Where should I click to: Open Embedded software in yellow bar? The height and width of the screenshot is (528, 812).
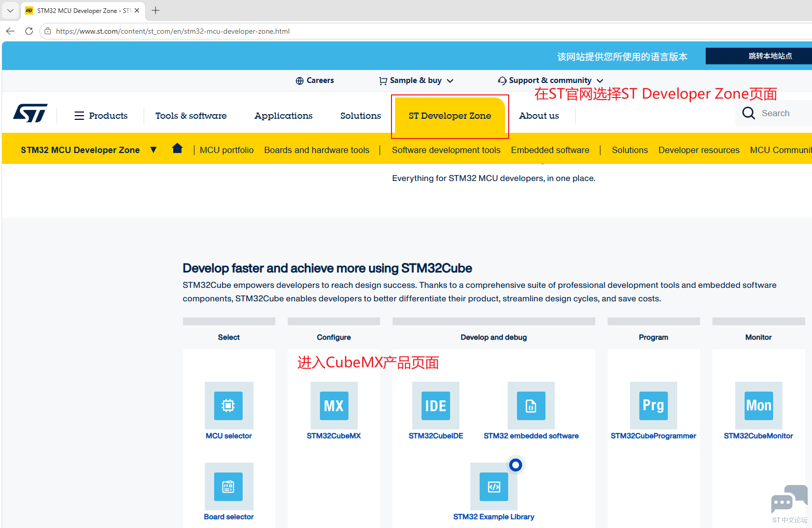tap(550, 150)
